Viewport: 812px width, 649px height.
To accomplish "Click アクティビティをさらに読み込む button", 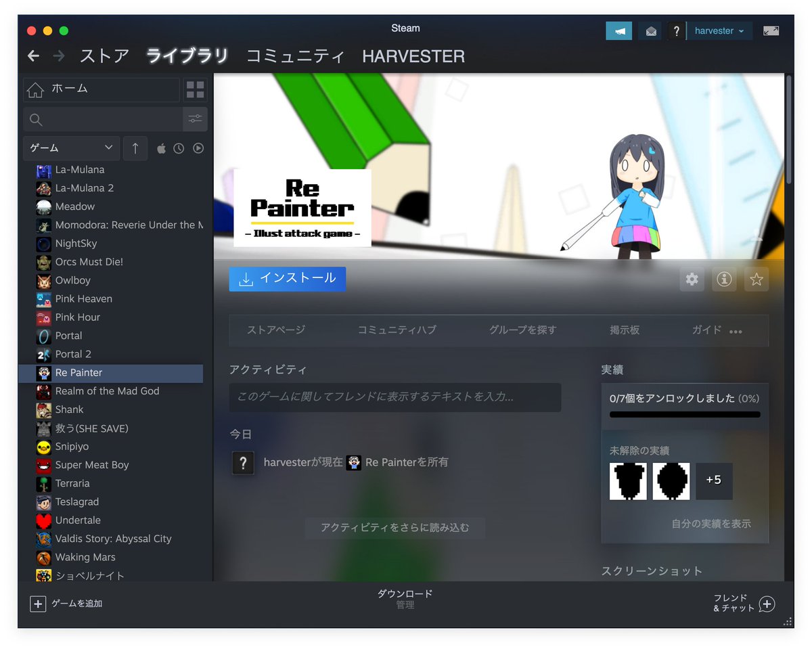I will tap(395, 528).
